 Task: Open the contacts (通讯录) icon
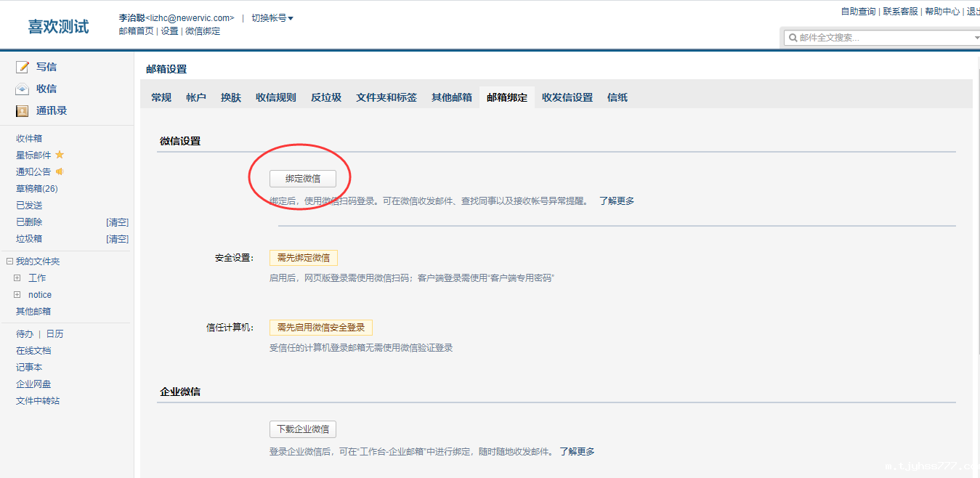tap(23, 111)
